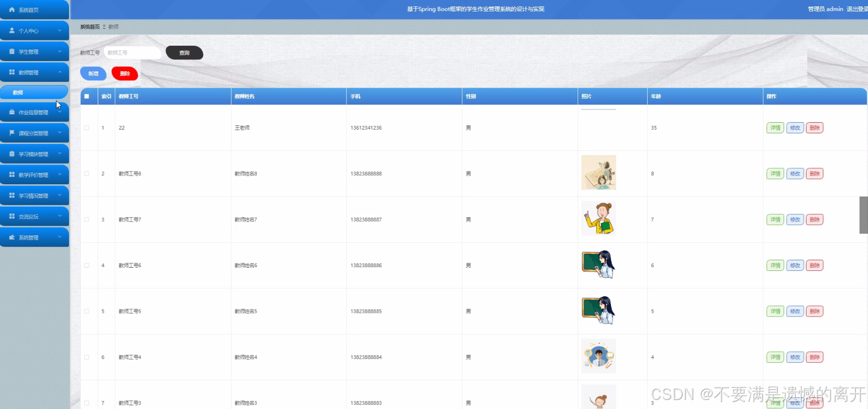Click the icon beside 系统管理
Viewport: 868px width, 409px height.
point(12,237)
